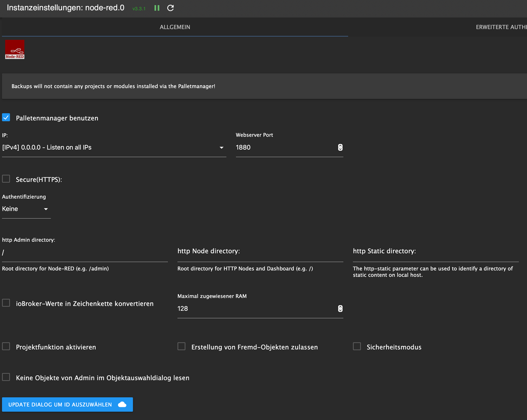Switch to Erweiterte Authentifizierung tab
Viewport: 527px width, 420px height.
[x=501, y=27]
